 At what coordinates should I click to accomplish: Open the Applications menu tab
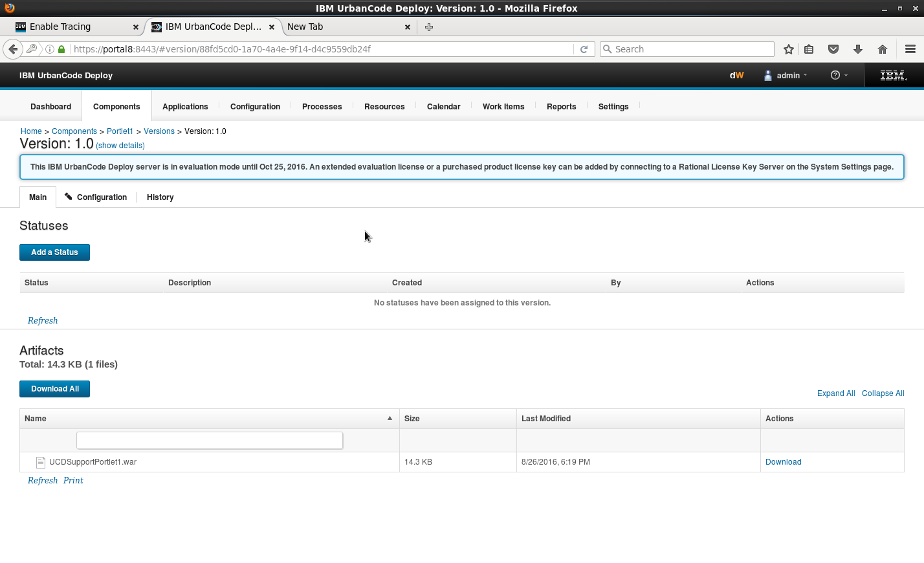click(x=185, y=107)
